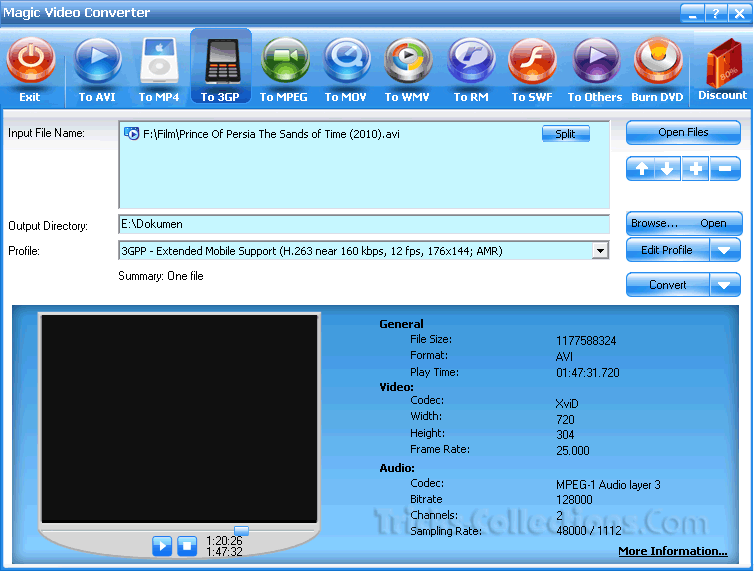Click the Frame Rate value 25.000

(x=573, y=451)
